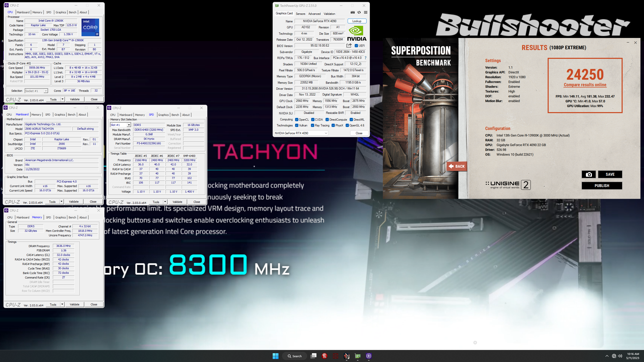Click the taskbar Search box
644x362 pixels.
[294, 356]
